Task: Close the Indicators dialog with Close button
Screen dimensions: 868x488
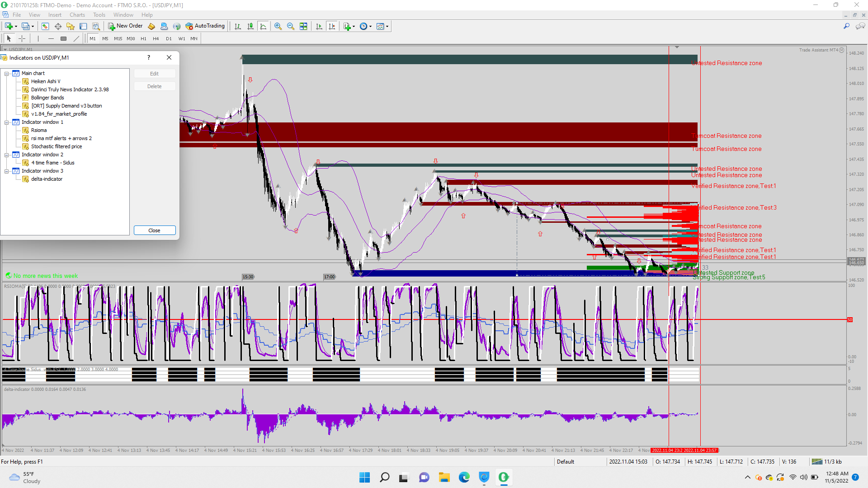Action: pos(154,230)
